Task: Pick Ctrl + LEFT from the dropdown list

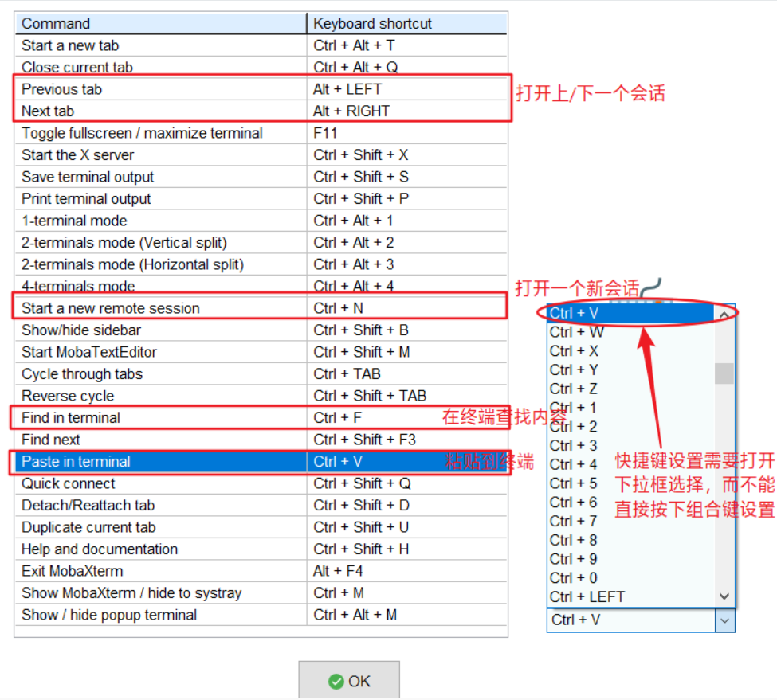Action: (x=631, y=596)
